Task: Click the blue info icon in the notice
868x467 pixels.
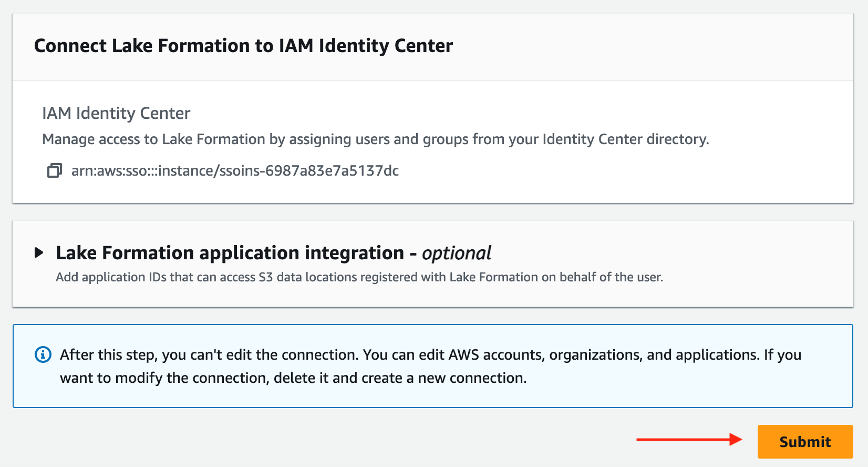Action: [x=43, y=355]
